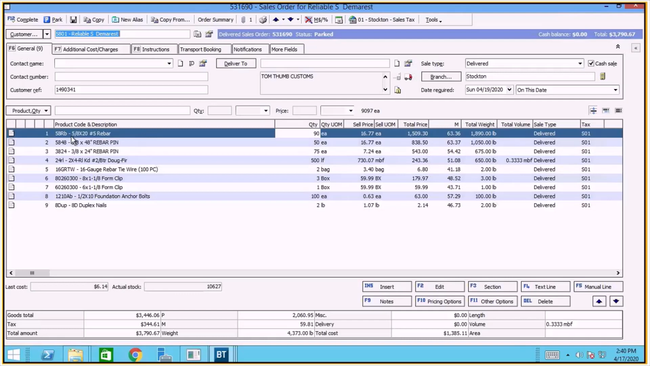The width and height of the screenshot is (650, 366).
Task: Click the Copy toolbar icon
Action: tap(94, 19)
